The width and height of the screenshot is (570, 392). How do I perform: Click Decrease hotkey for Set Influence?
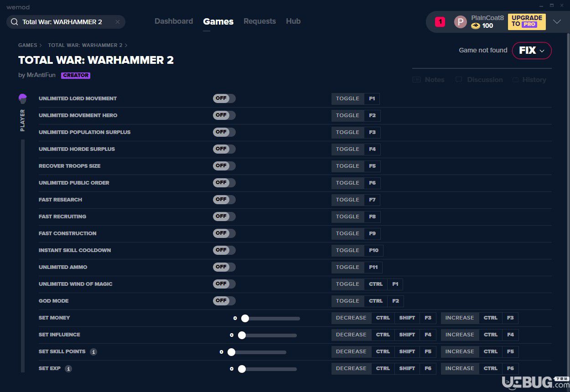pos(351,335)
